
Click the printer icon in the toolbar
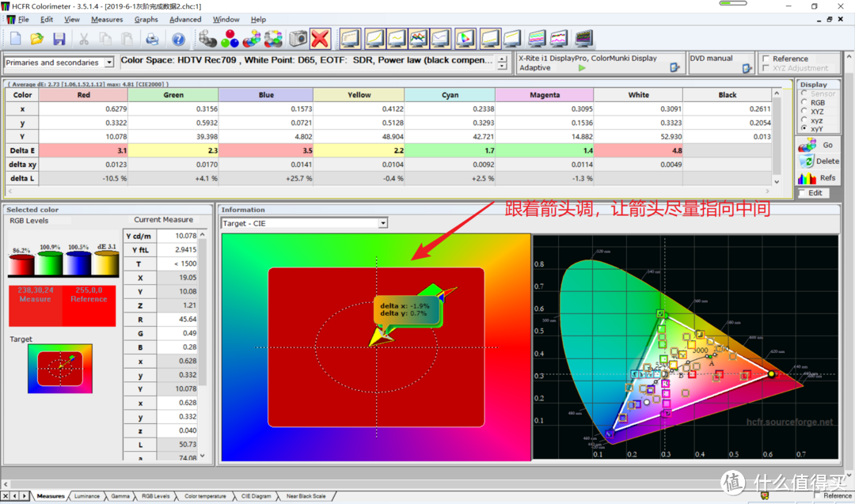(152, 39)
